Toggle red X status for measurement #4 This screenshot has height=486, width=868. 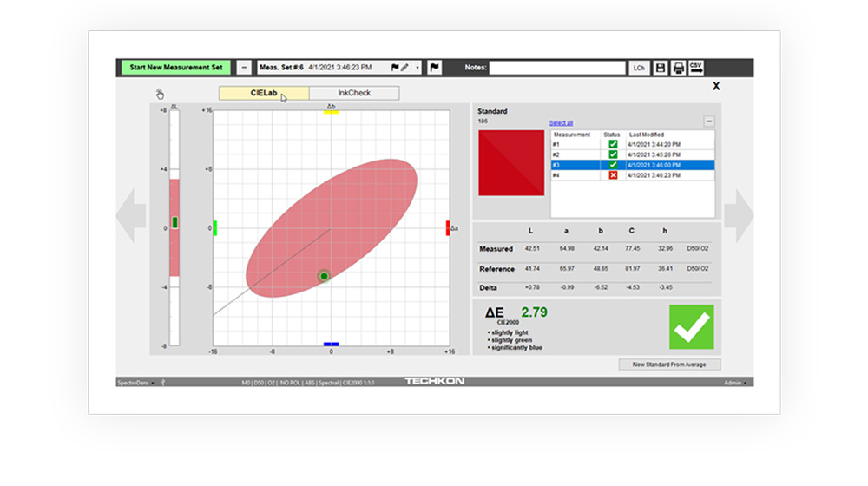point(613,174)
